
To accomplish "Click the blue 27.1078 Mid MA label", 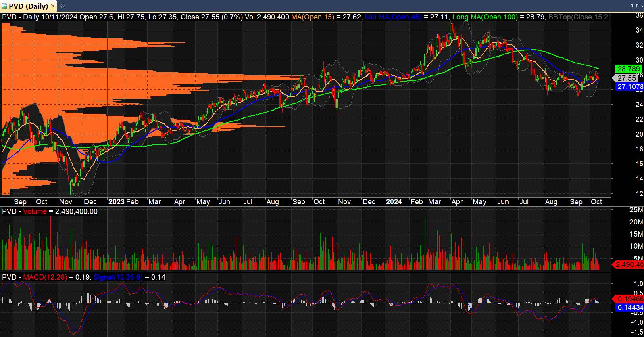I will [x=629, y=87].
